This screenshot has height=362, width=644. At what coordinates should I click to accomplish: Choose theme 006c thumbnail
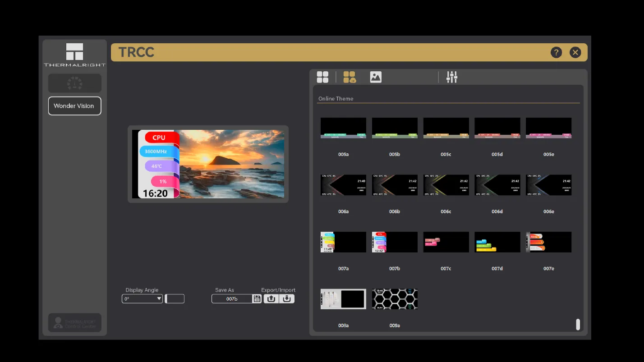click(446, 185)
